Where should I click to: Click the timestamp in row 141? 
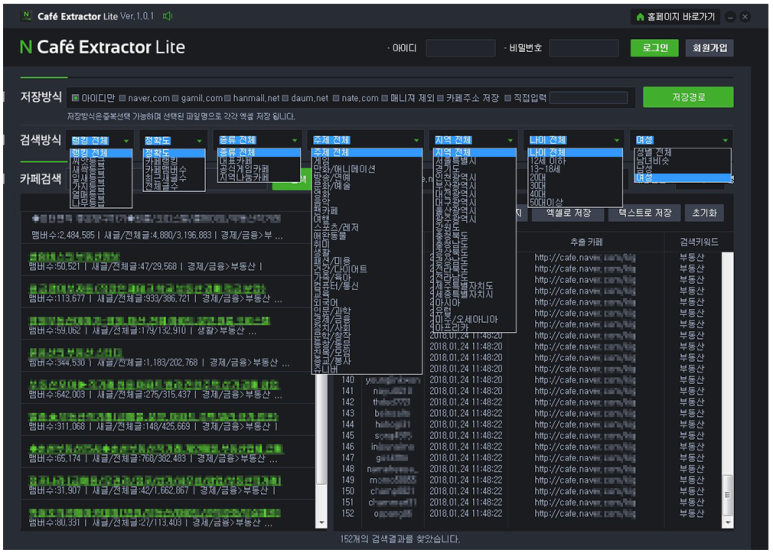466,391
